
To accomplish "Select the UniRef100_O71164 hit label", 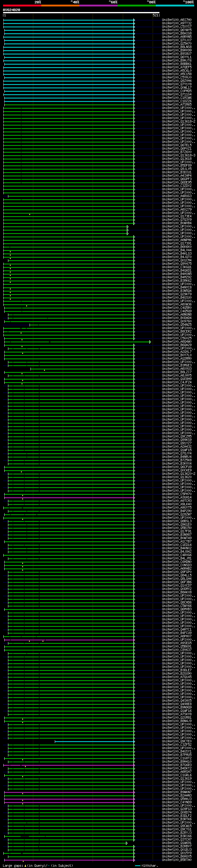I will click(x=177, y=94).
